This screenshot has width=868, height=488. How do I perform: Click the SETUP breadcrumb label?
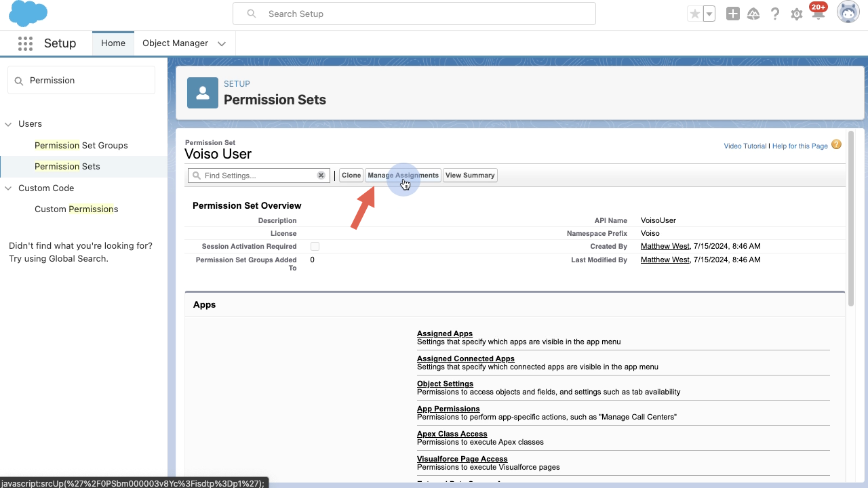237,84
